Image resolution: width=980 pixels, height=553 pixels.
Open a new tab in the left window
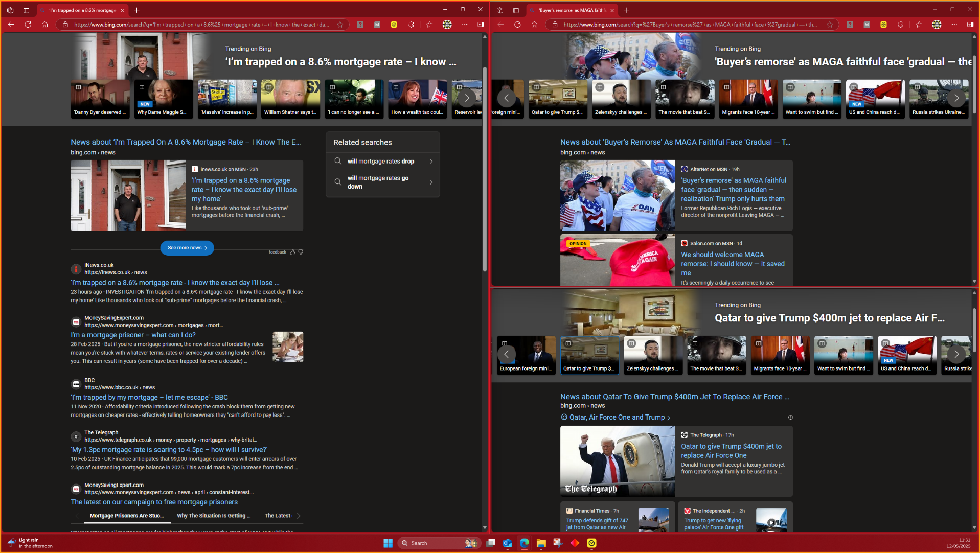[x=136, y=10]
